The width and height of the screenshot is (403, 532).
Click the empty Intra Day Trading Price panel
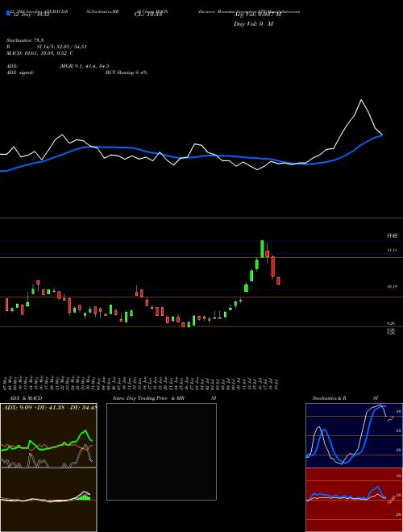pyautogui.click(x=161, y=451)
